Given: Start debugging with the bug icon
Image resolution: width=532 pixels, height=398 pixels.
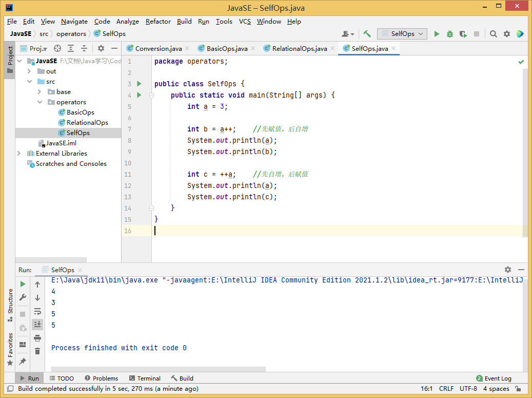Looking at the screenshot, I should (x=450, y=34).
